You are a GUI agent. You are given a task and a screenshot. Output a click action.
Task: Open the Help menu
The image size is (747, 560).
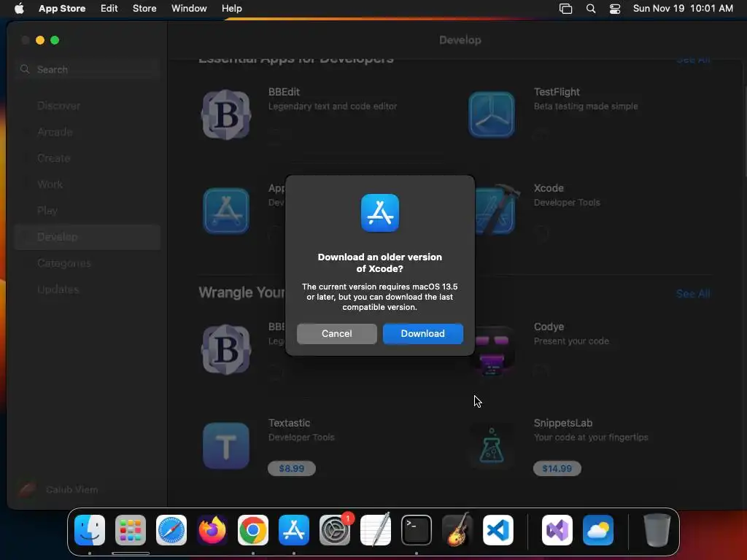231,9
